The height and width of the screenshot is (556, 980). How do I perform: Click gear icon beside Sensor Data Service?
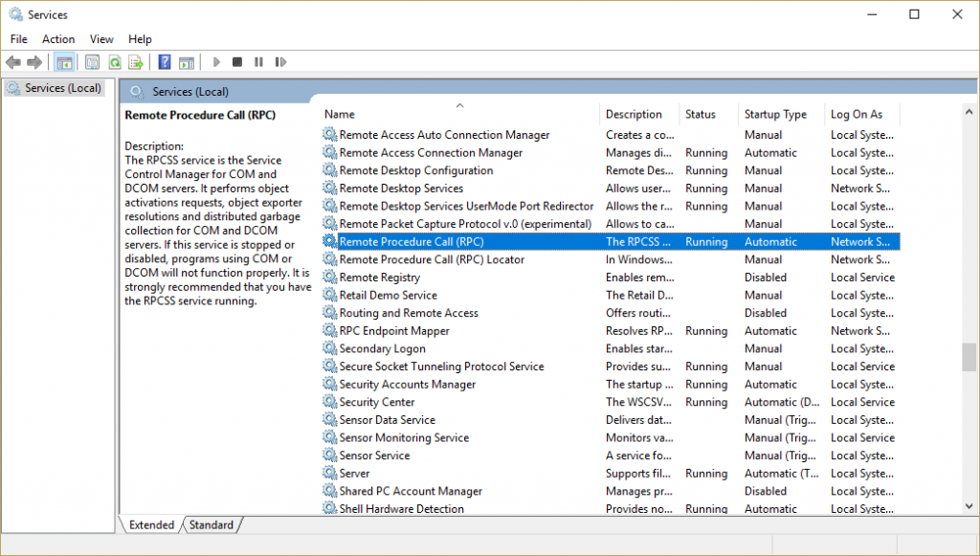[329, 419]
